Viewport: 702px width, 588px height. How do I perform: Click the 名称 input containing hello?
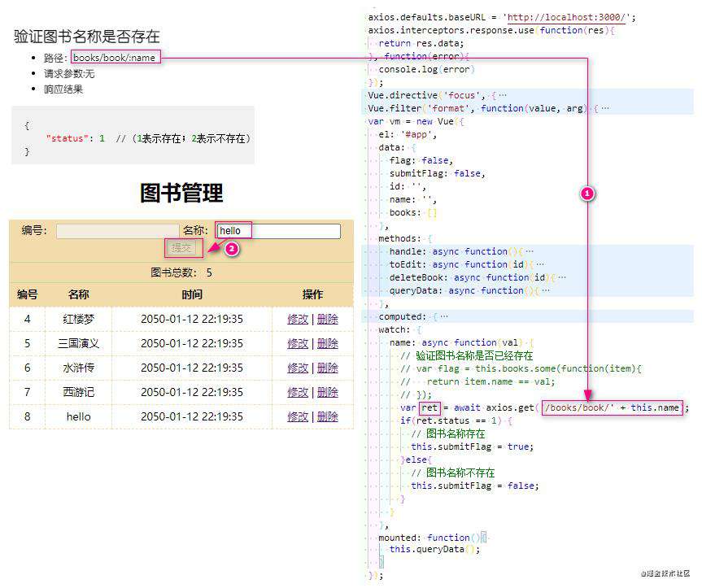278,231
